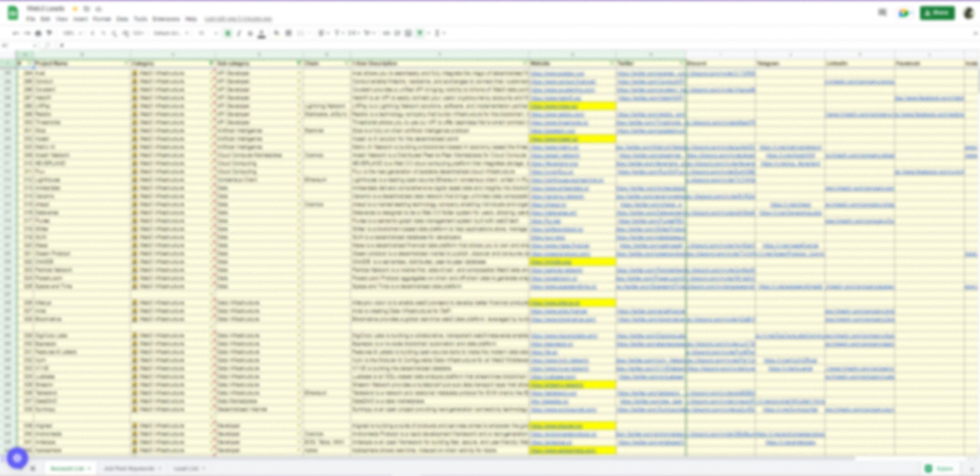Undo the last action

pos(16,33)
